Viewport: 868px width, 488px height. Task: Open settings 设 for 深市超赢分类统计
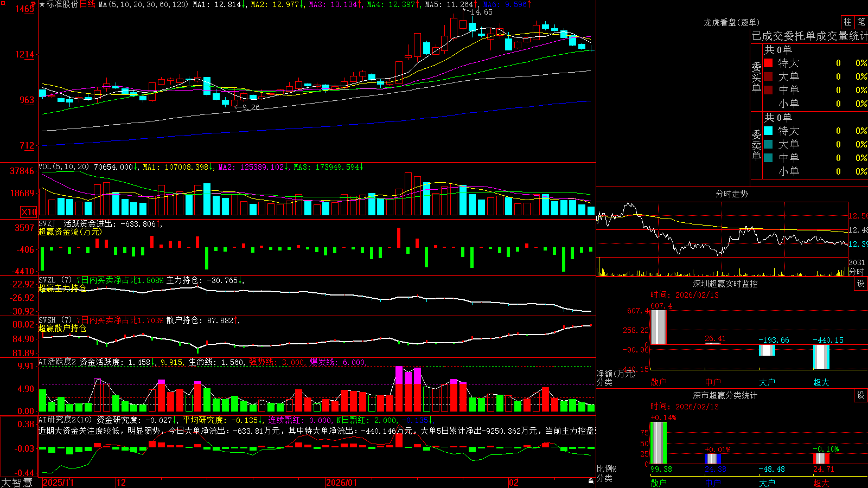click(861, 395)
